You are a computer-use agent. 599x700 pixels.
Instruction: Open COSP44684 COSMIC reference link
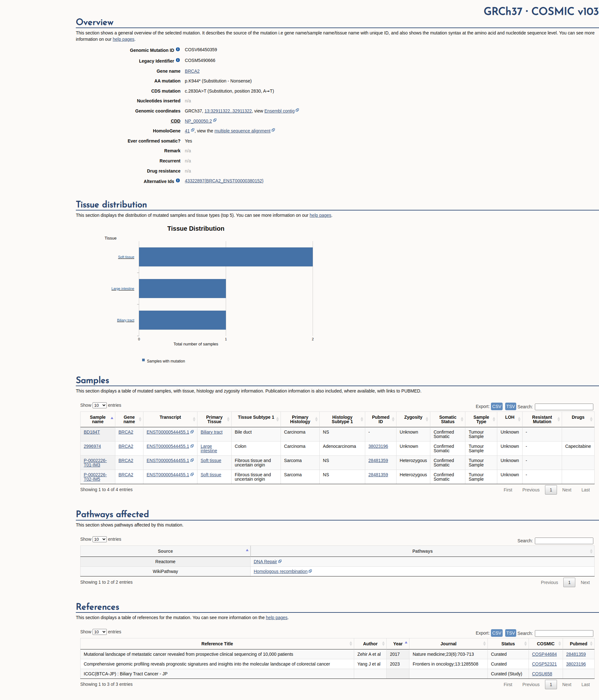click(x=544, y=654)
